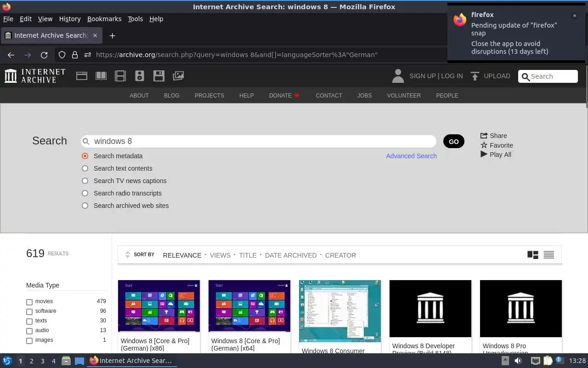Image resolution: width=588 pixels, height=368 pixels.
Task: Open the File menu
Action: click(x=8, y=19)
